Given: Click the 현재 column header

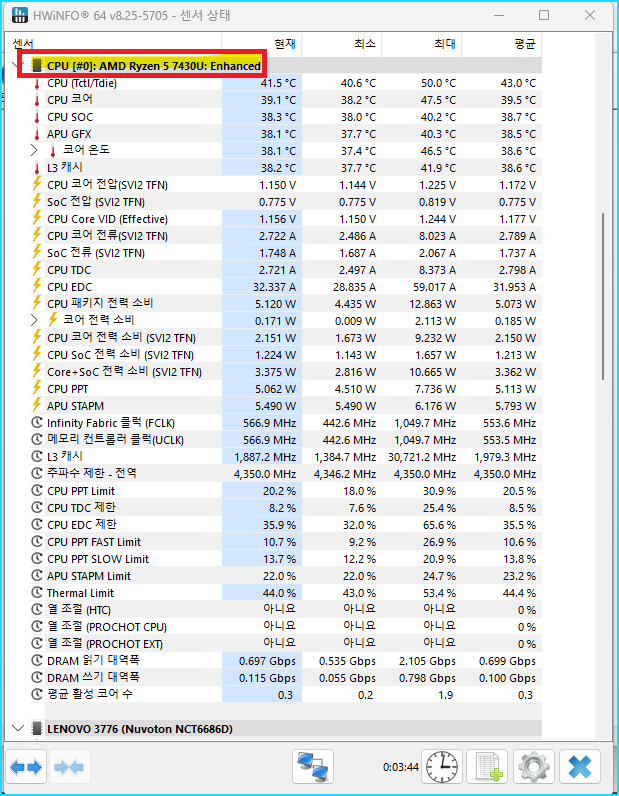Looking at the screenshot, I should [x=262, y=44].
